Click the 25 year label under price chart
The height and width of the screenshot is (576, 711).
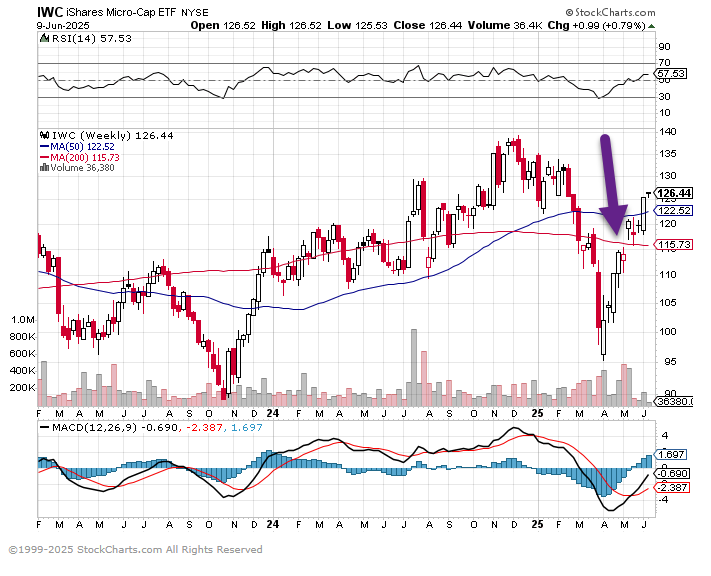[537, 414]
